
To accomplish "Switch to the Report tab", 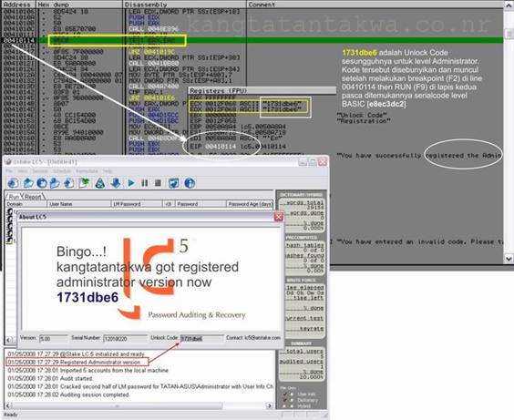I will [33, 197].
